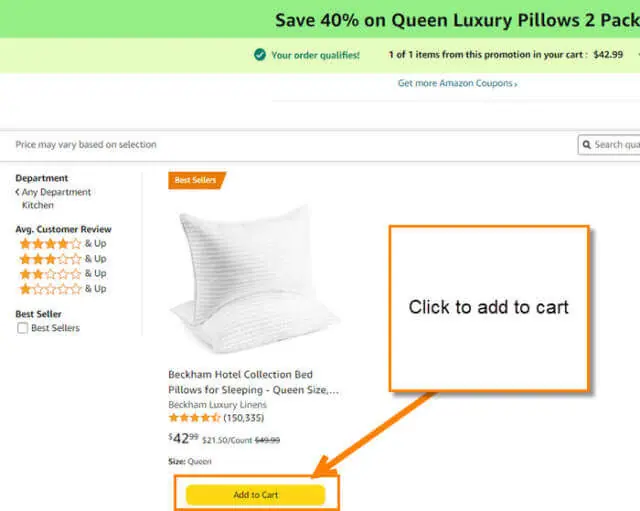
Task: Click the green qualifies checkmark icon
Action: (260, 55)
